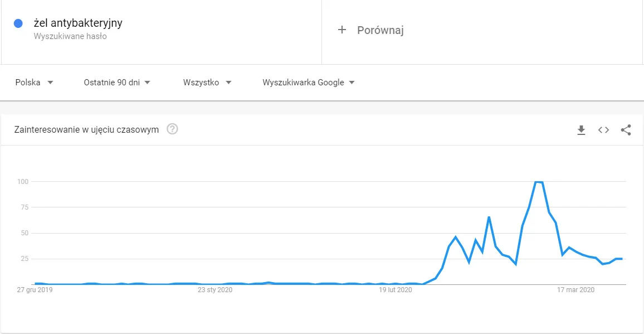Click the 27 gru 2019 date label
Screen dimensions: 644x334
coord(35,290)
